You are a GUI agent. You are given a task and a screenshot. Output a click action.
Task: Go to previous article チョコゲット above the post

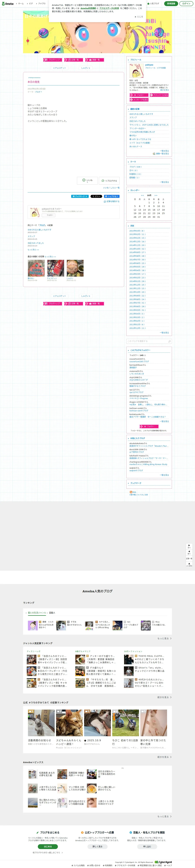(60, 68)
